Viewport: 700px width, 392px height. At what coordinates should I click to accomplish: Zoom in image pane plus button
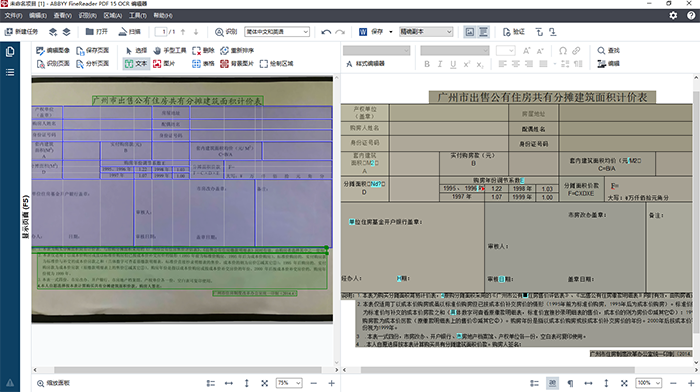point(332,383)
